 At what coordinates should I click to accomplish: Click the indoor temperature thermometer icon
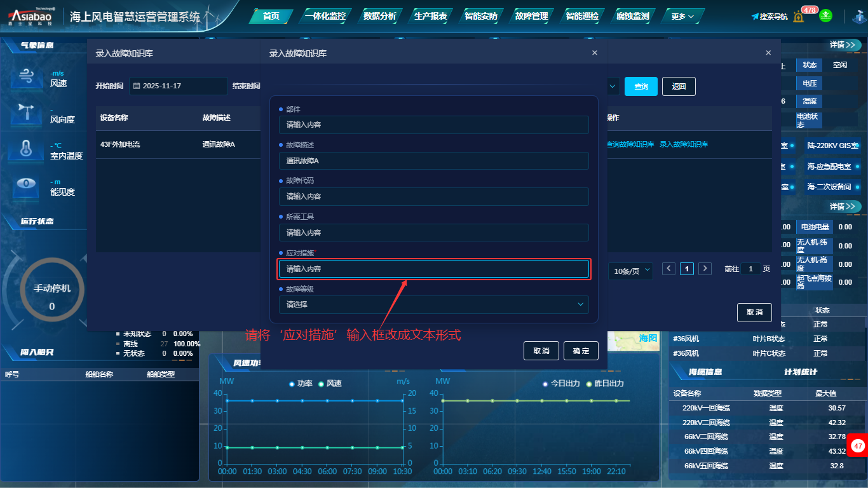coord(26,150)
